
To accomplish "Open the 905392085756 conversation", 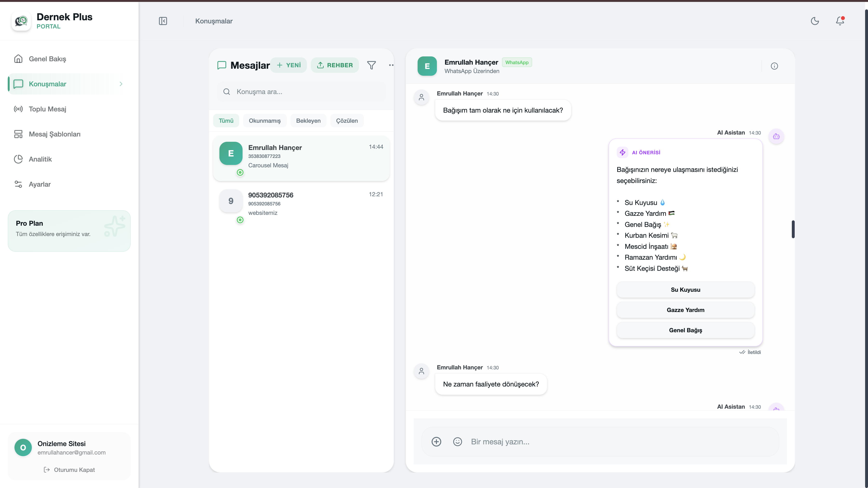I will [x=301, y=204].
